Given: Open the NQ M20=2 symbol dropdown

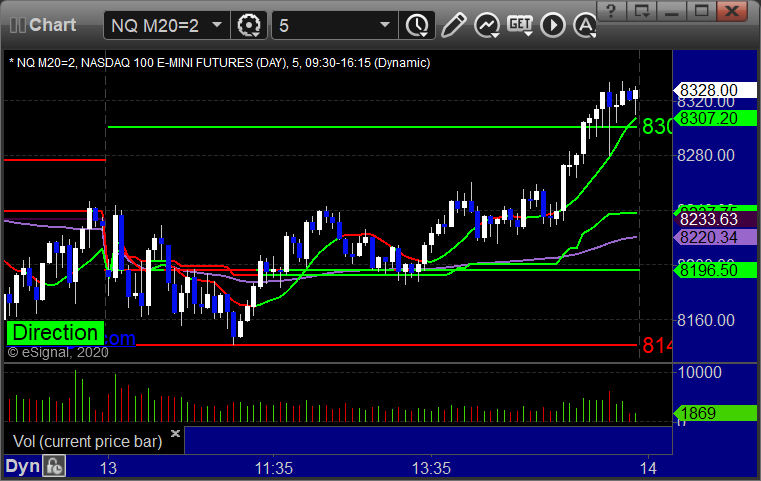Looking at the screenshot, I should pyautogui.click(x=217, y=25).
